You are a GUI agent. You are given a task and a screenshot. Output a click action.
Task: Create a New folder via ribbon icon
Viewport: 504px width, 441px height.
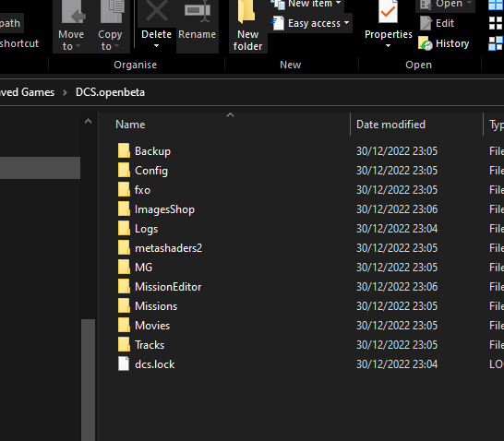pos(246,12)
